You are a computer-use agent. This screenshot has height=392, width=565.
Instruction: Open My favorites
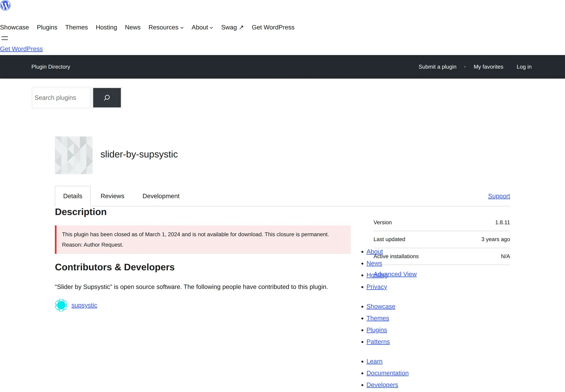click(488, 67)
